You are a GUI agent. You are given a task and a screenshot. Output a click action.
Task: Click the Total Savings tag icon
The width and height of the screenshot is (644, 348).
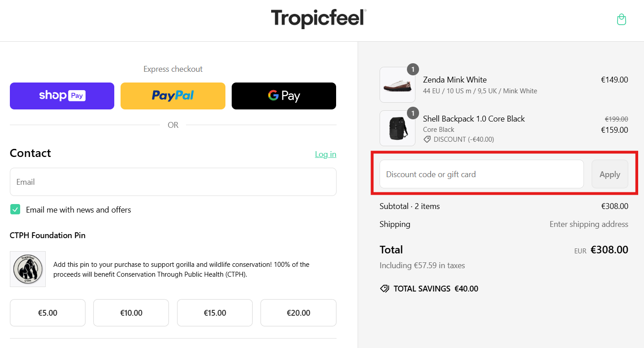385,289
